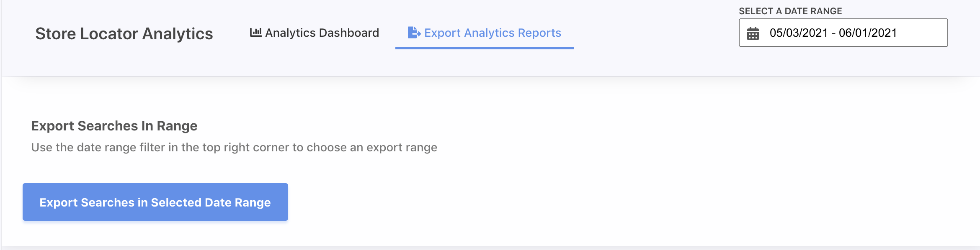Click the Export Searches In Range heading

(114, 126)
